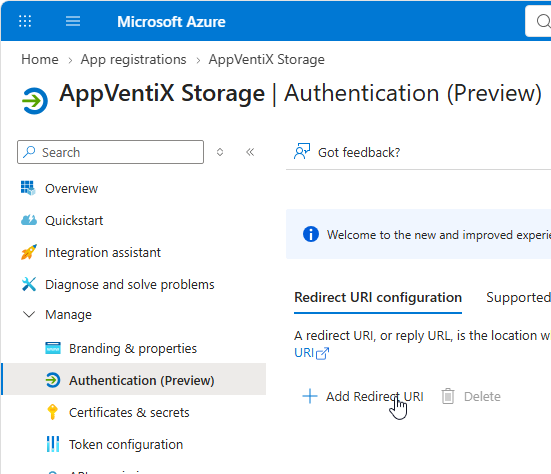
Task: Click the sidebar Search input field
Action: (110, 152)
